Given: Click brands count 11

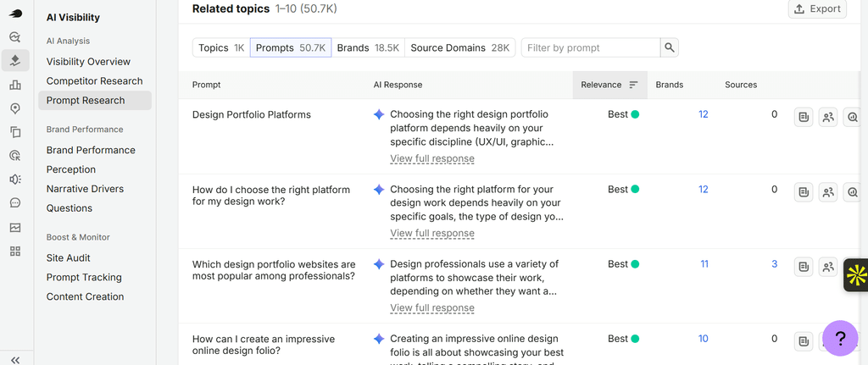Looking at the screenshot, I should coord(704,263).
